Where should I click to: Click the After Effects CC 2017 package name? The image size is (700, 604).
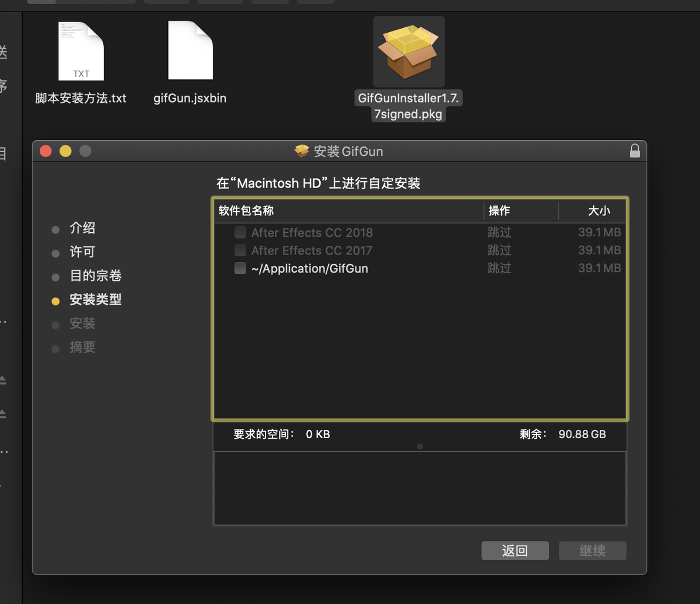(x=312, y=250)
